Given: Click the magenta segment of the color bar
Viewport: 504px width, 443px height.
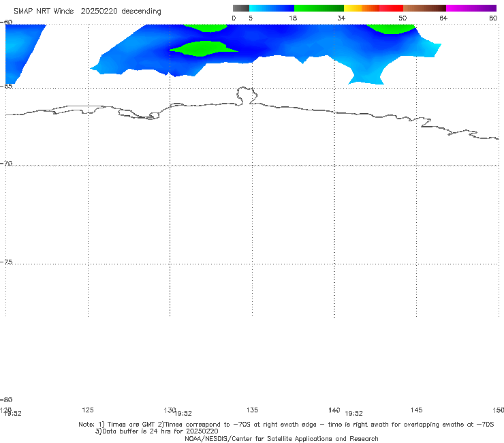Looking at the screenshot, I should coord(471,8).
